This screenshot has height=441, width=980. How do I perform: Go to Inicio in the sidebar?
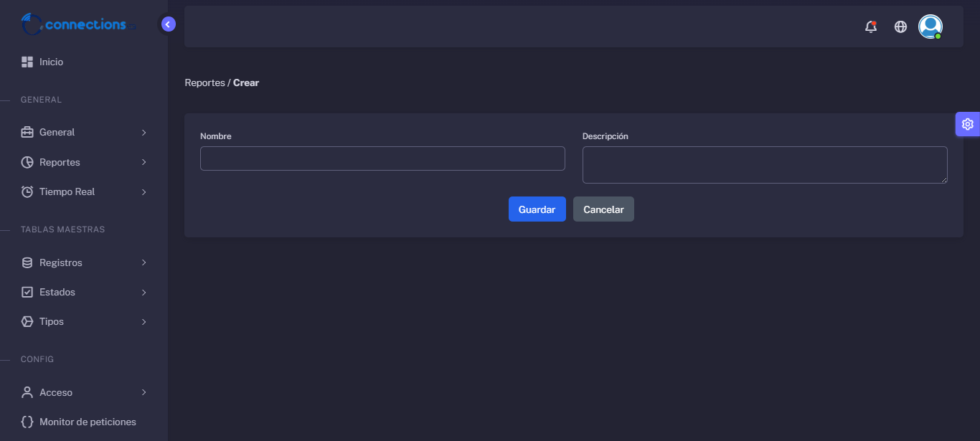[84, 62]
